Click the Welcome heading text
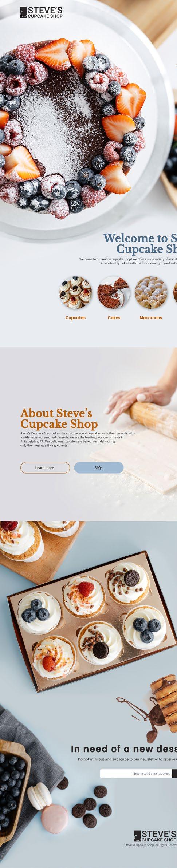Screen dimensions: 177x868 (141, 243)
